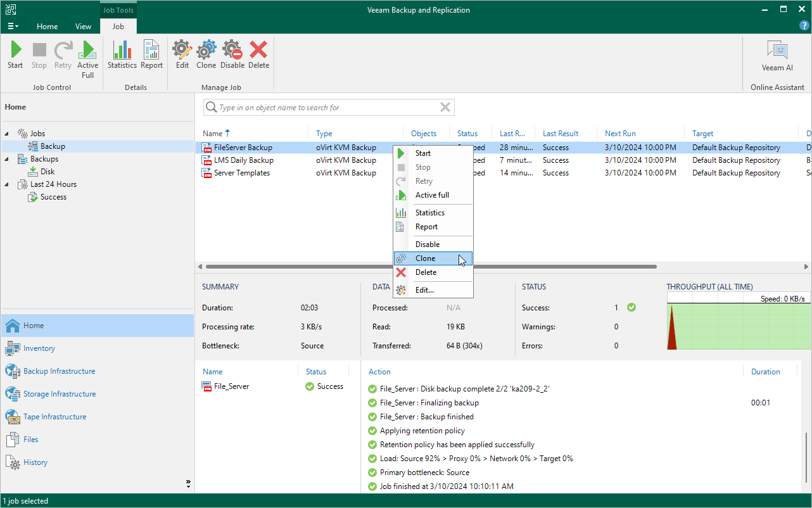The width and height of the screenshot is (812, 508).
Task: Run Active Full from the ribbon
Action: [88, 60]
